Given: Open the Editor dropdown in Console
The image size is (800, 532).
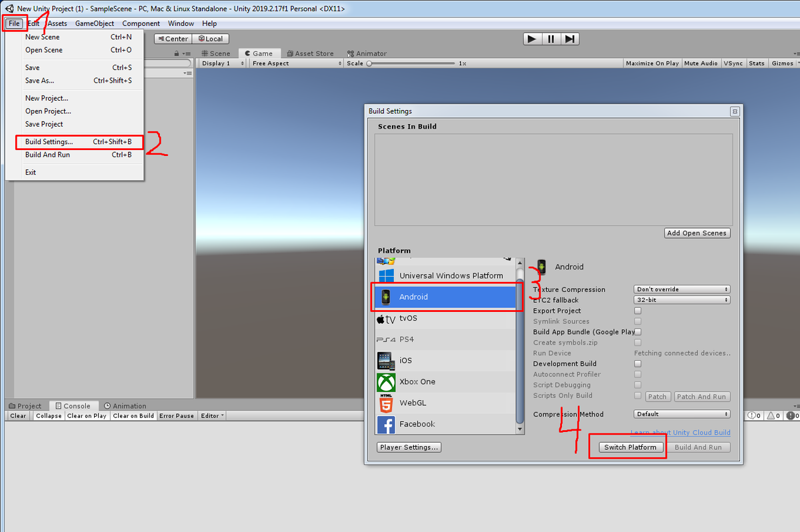Looking at the screenshot, I should coord(213,416).
